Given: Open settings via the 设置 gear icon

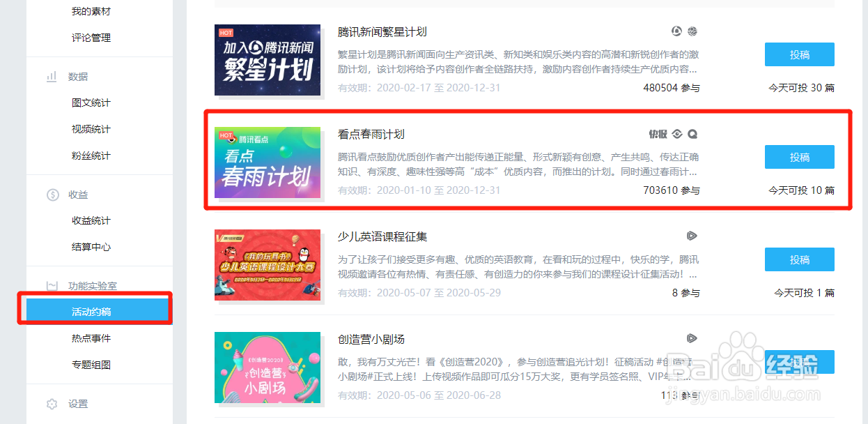Looking at the screenshot, I should 52,404.
